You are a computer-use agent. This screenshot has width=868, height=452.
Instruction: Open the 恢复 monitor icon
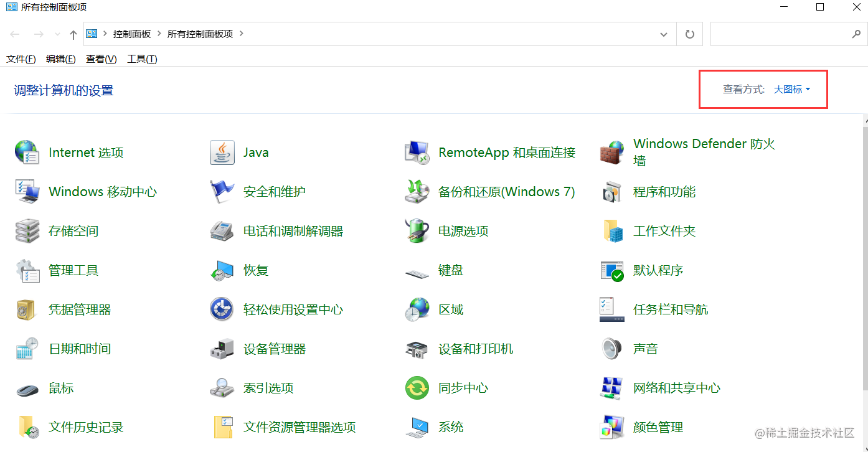click(222, 270)
